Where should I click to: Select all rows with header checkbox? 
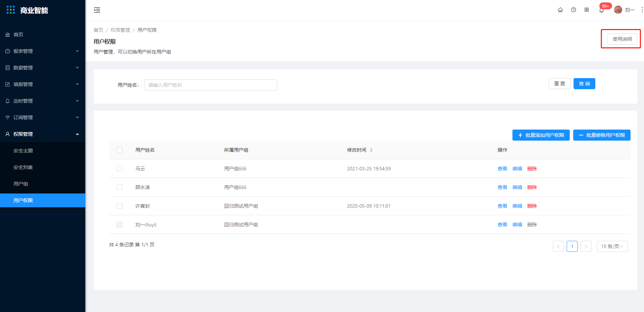119,150
